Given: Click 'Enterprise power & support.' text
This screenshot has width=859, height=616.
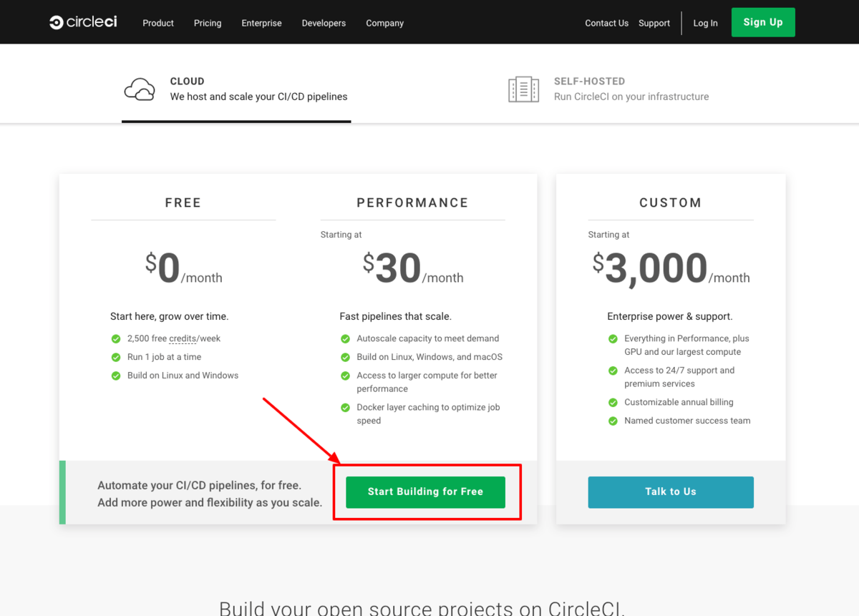Looking at the screenshot, I should [x=670, y=316].
